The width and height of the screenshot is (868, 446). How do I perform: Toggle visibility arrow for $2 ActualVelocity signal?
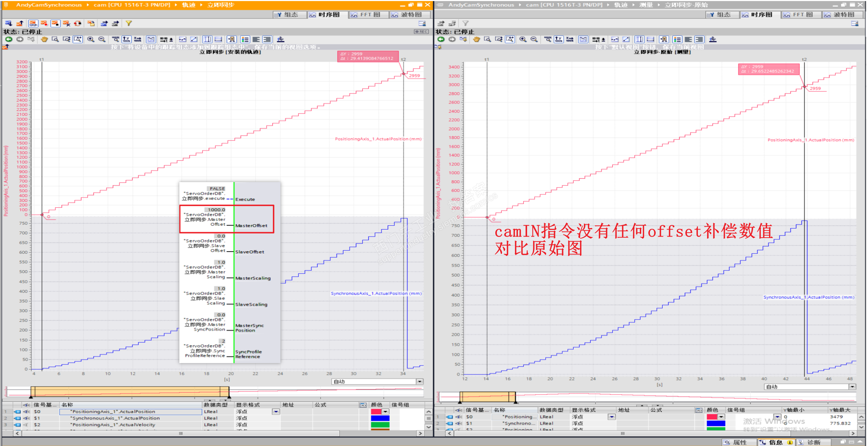(x=26, y=425)
